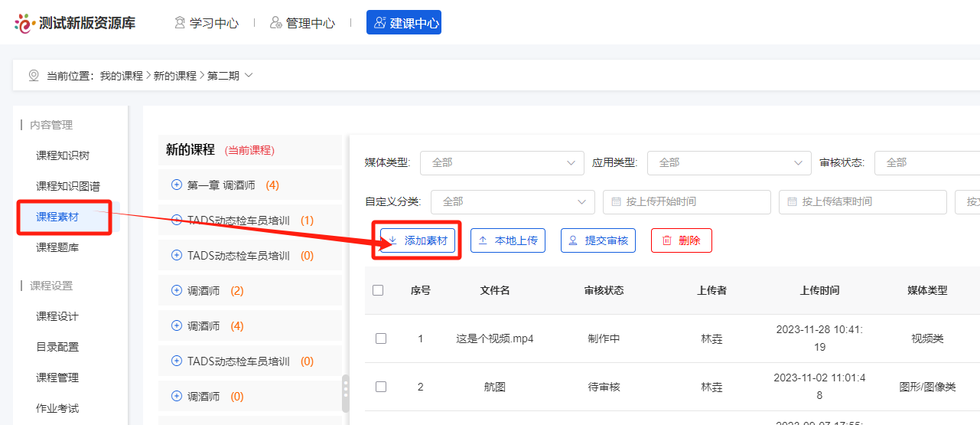
Task: Expand plus icon of TADS动态检车员培训 (1)
Action: click(177, 221)
